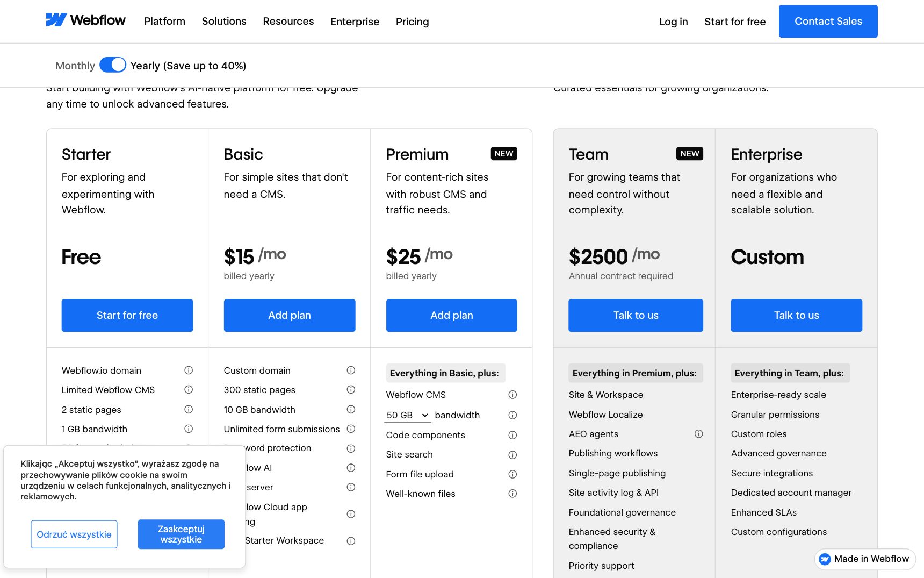Go to Enterprise nav item
924x578 pixels.
coord(355,22)
